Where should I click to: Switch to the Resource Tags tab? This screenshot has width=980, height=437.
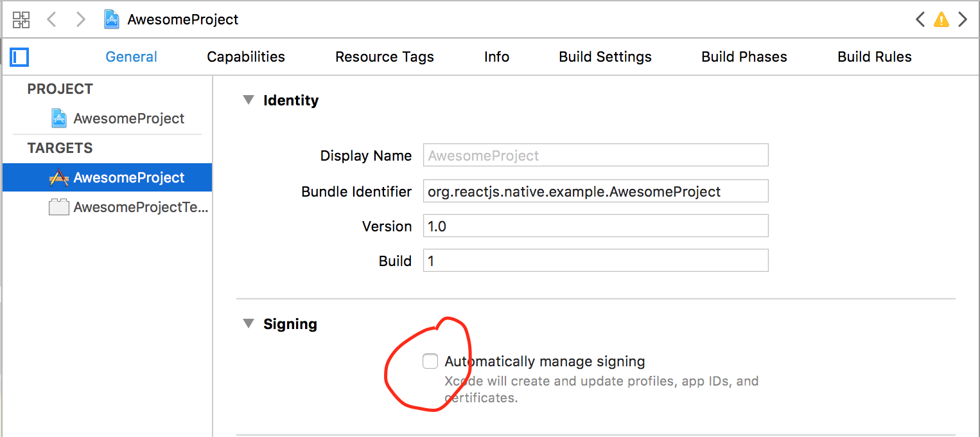[x=384, y=57]
